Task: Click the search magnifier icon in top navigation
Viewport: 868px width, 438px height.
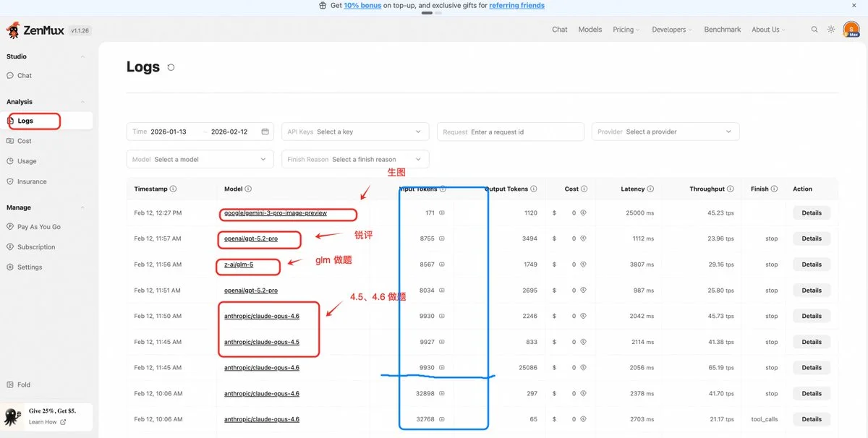Action: click(x=814, y=30)
